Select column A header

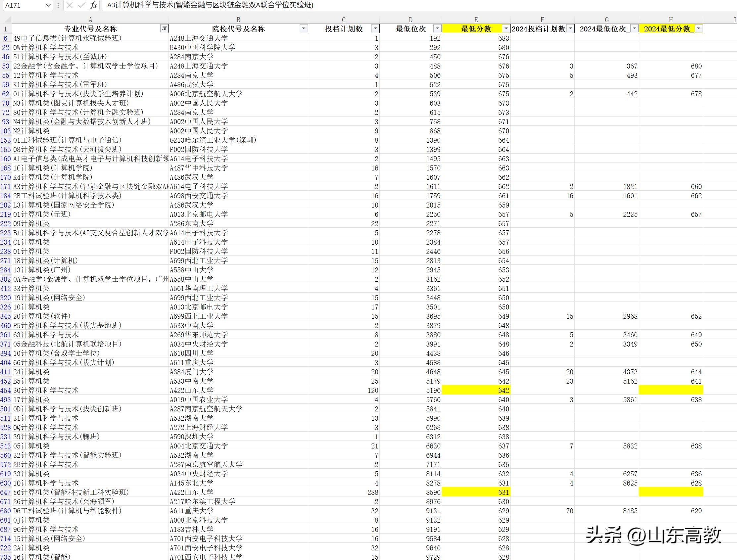tap(90, 20)
